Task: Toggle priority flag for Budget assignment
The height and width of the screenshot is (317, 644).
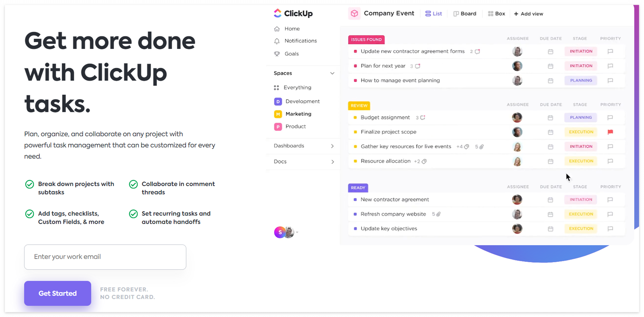Action: 610,118
